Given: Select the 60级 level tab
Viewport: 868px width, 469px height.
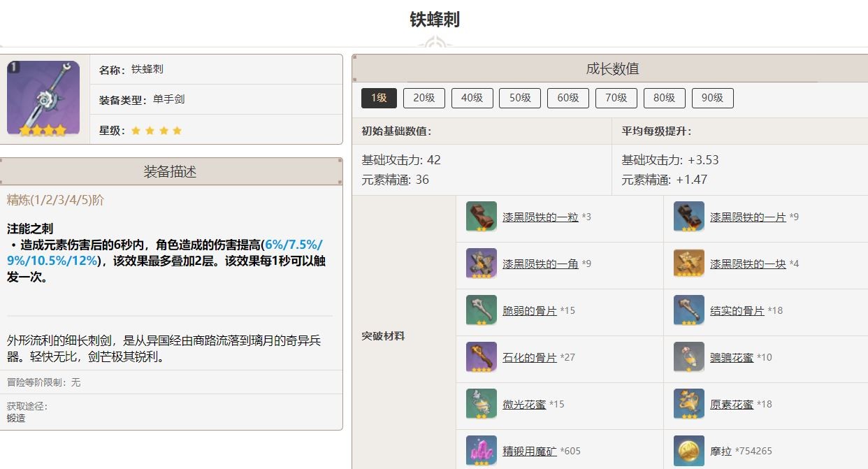Looking at the screenshot, I should tap(568, 98).
